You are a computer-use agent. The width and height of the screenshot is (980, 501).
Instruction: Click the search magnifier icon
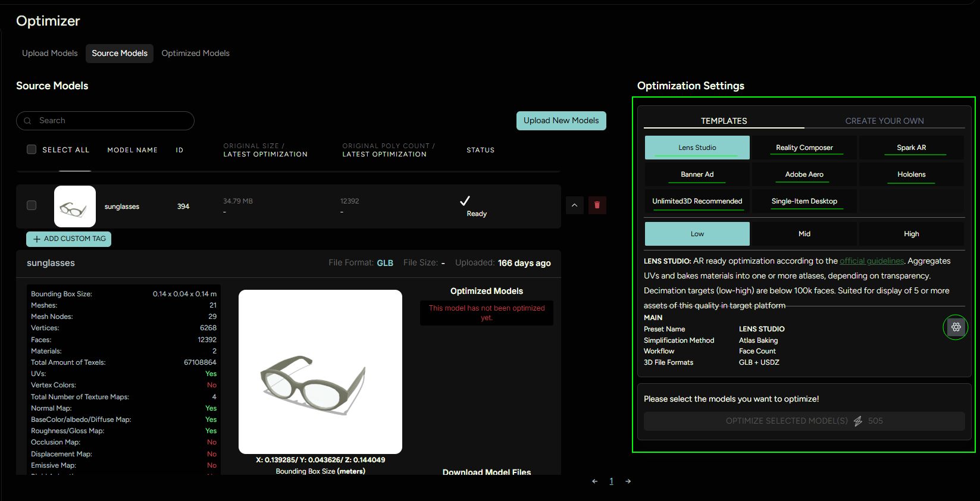(x=27, y=121)
